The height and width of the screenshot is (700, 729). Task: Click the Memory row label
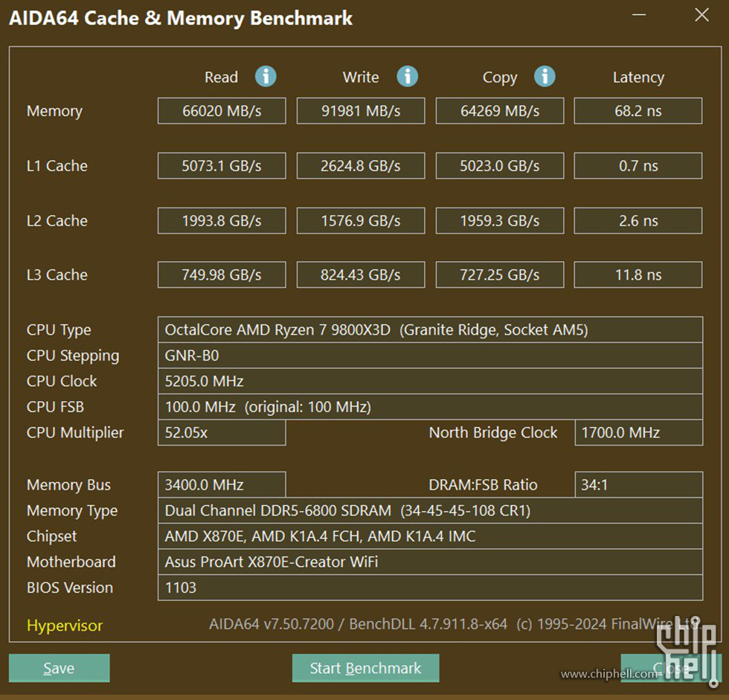pyautogui.click(x=54, y=111)
